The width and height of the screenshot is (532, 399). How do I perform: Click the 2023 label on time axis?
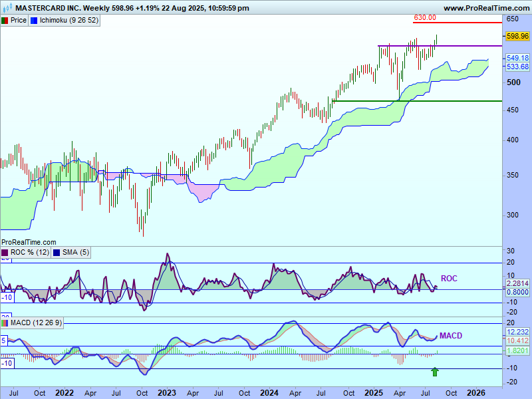click(x=167, y=393)
